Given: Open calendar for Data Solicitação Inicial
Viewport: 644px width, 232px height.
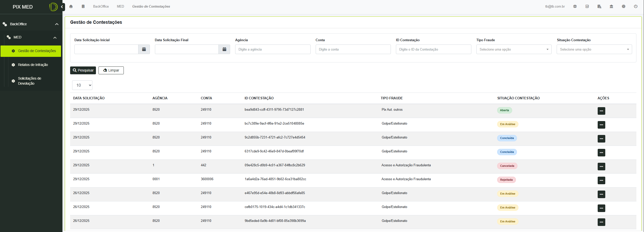Looking at the screenshot, I should tap(144, 49).
